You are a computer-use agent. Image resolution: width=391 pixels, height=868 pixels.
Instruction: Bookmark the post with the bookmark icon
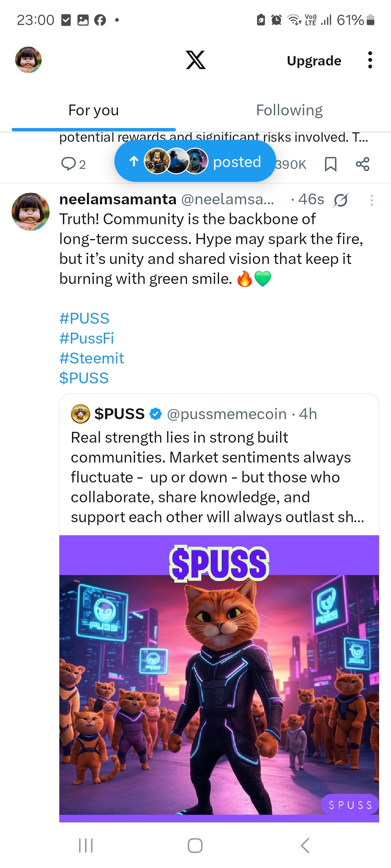pyautogui.click(x=331, y=164)
